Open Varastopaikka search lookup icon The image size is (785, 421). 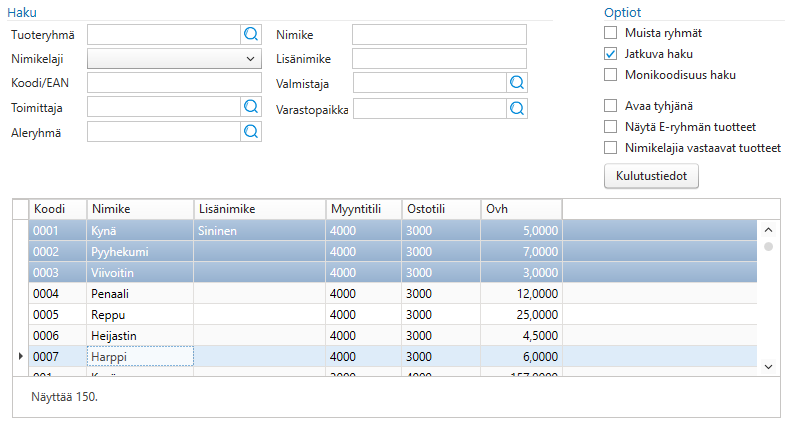517,108
